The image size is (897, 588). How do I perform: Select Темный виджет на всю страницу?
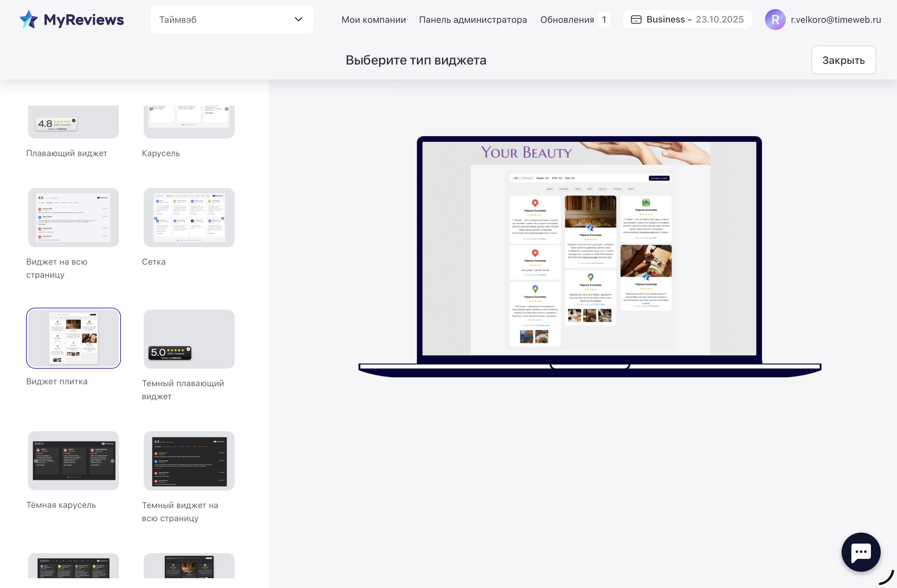pyautogui.click(x=189, y=461)
